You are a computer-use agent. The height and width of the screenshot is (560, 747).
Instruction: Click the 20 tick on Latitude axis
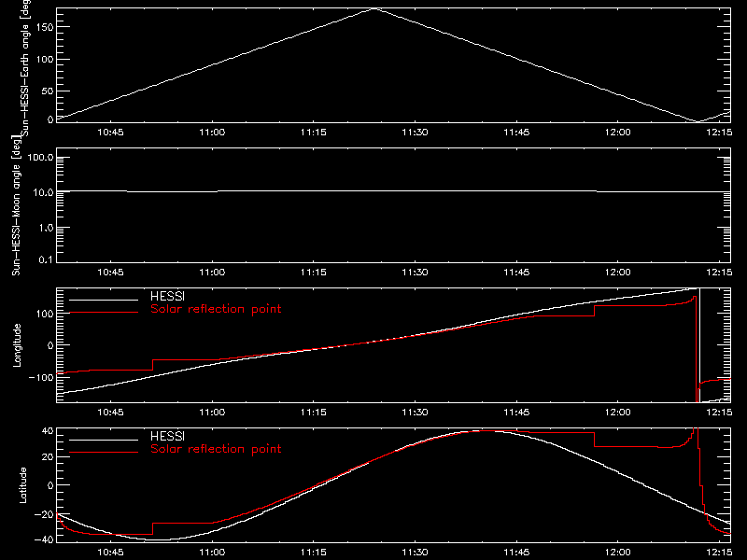[48, 456]
